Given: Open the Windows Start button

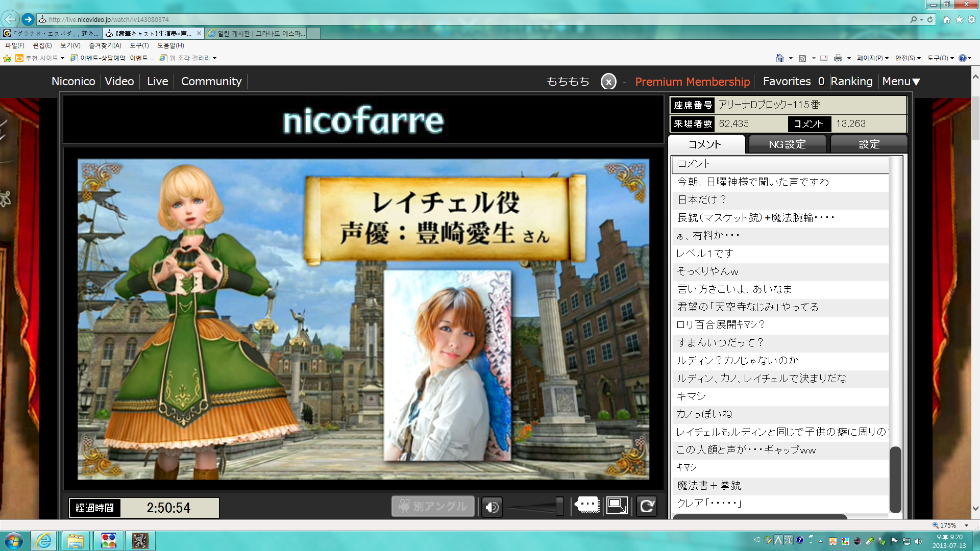Looking at the screenshot, I should [13, 541].
